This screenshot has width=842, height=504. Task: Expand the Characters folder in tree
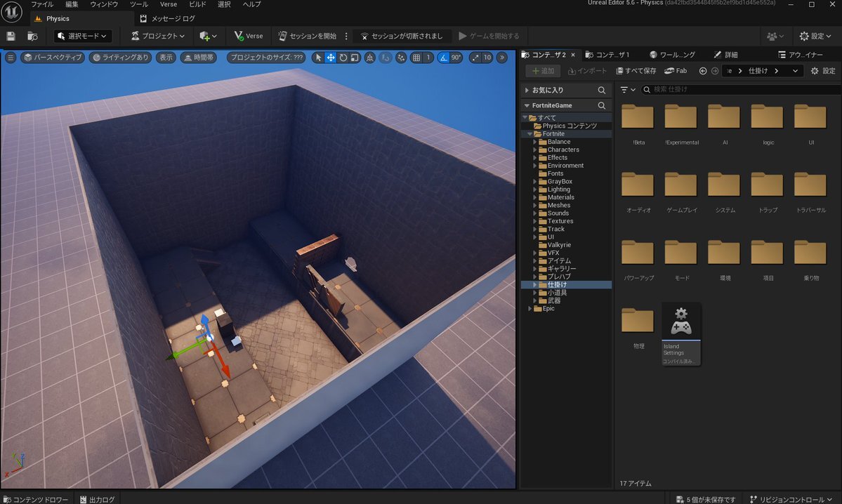click(535, 150)
